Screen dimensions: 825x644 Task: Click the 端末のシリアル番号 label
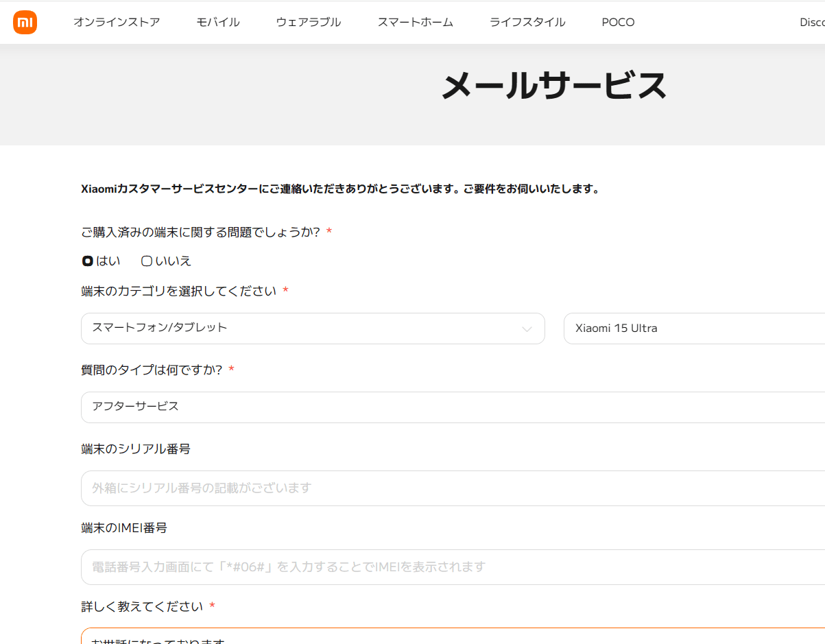(136, 449)
